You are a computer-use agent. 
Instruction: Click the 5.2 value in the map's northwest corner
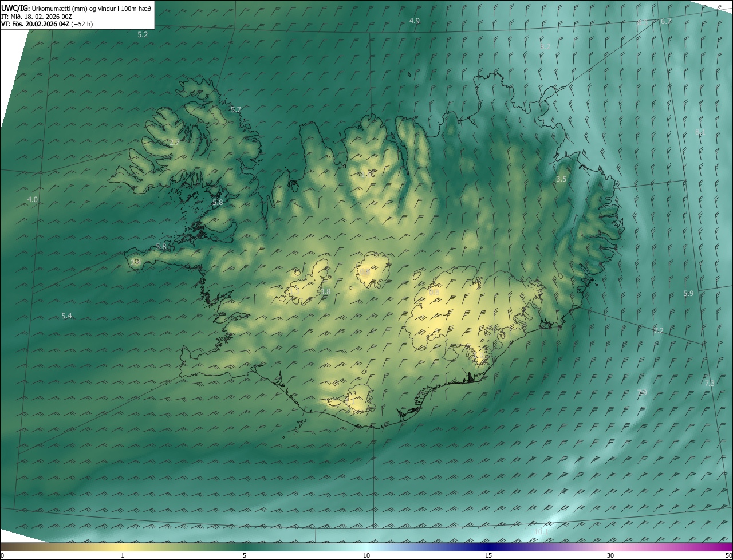click(x=143, y=35)
